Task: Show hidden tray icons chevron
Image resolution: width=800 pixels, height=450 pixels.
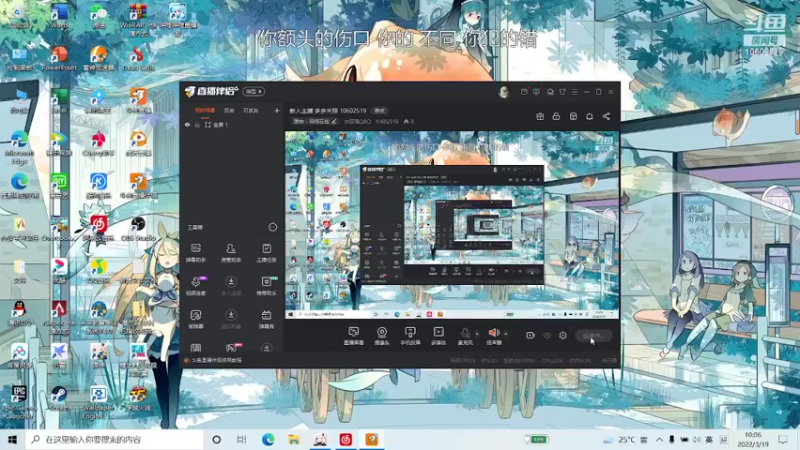Action: click(659, 439)
